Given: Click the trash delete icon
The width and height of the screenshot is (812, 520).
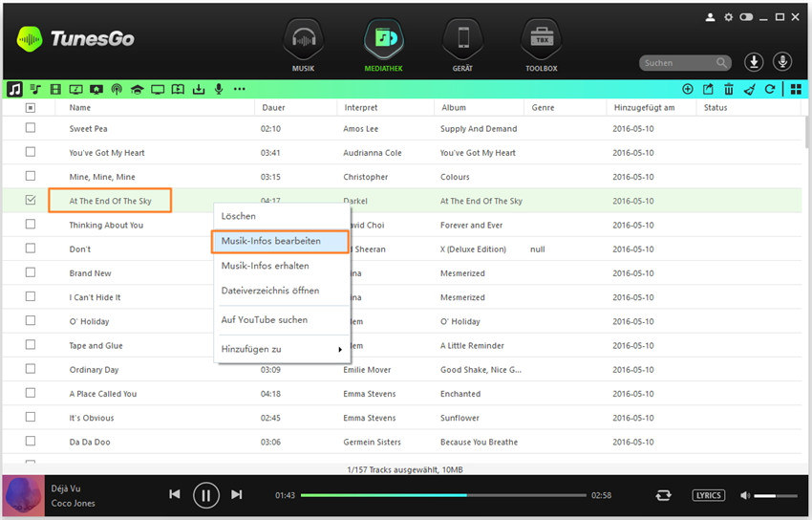Looking at the screenshot, I should [729, 89].
